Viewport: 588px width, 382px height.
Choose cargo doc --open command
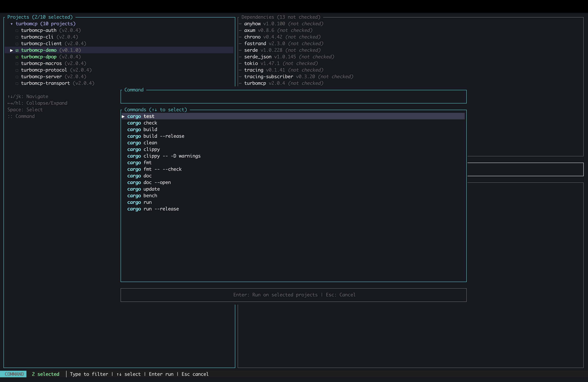149,183
